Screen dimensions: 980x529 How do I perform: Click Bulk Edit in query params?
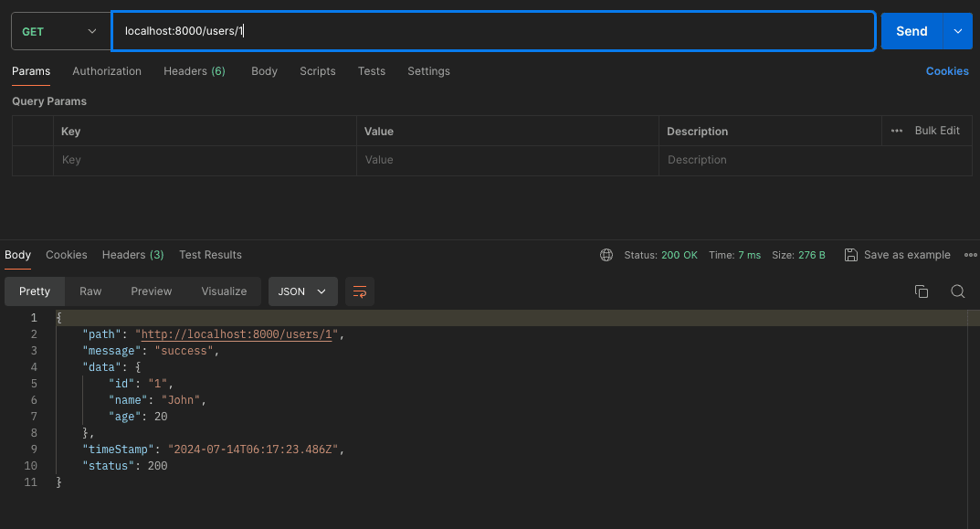[x=937, y=131]
